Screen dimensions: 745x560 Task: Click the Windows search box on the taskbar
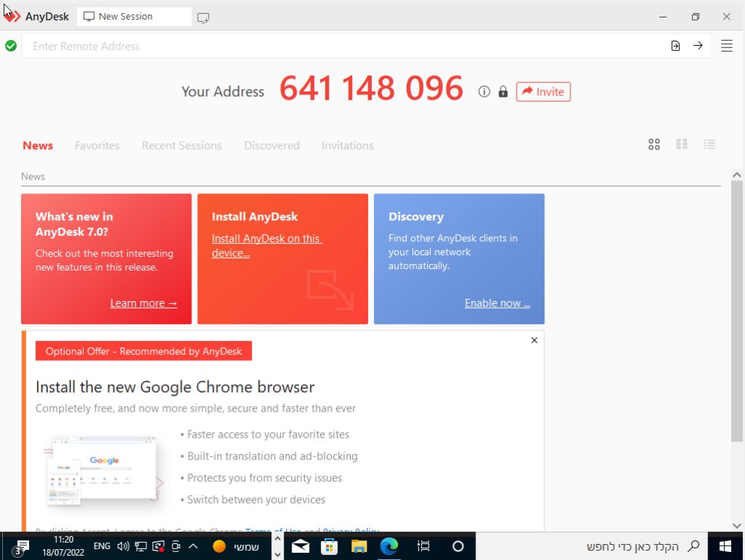click(x=591, y=546)
